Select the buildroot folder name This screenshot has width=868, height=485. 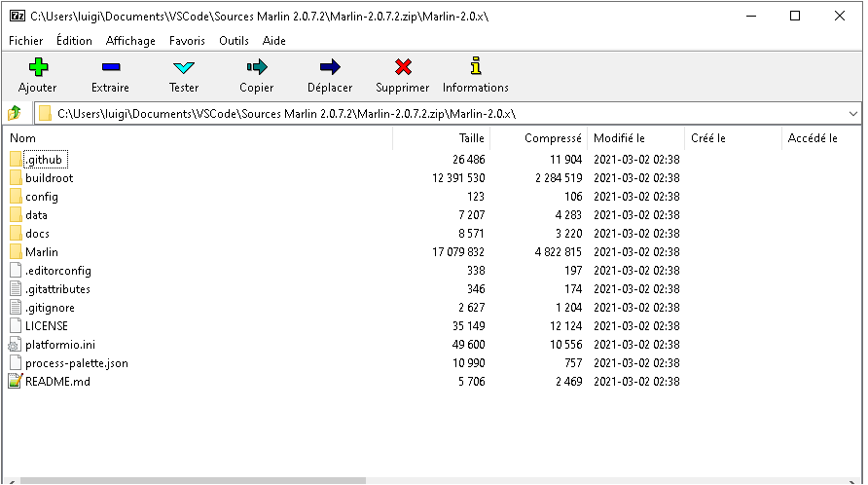(50, 178)
